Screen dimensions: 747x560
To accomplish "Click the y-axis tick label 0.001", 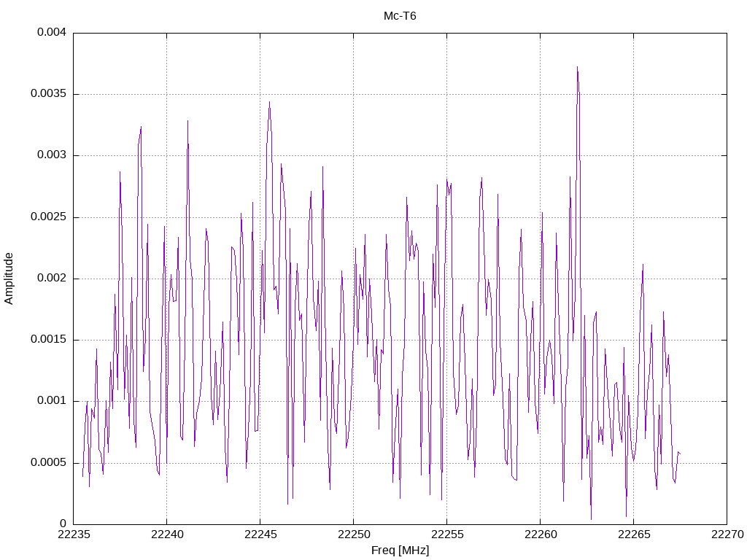I will (52, 401).
